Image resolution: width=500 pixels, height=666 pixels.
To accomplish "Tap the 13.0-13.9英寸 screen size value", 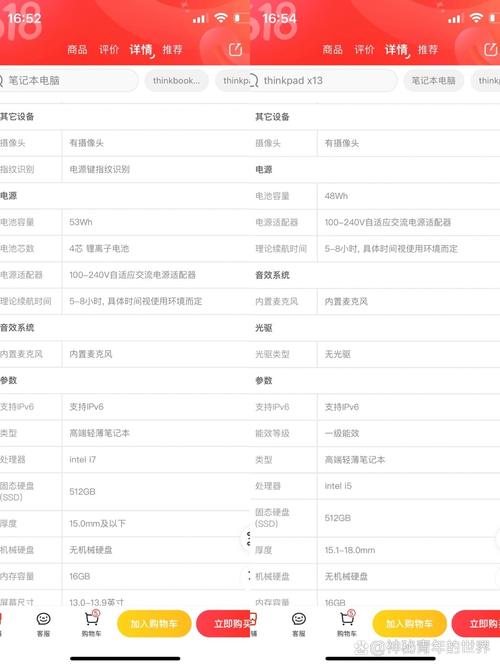I will tap(96, 602).
